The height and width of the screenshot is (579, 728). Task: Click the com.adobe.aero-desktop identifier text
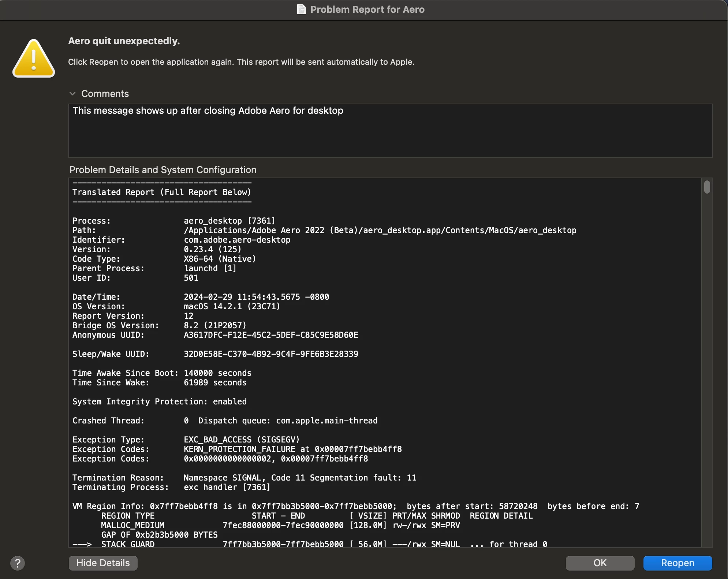[x=237, y=240]
